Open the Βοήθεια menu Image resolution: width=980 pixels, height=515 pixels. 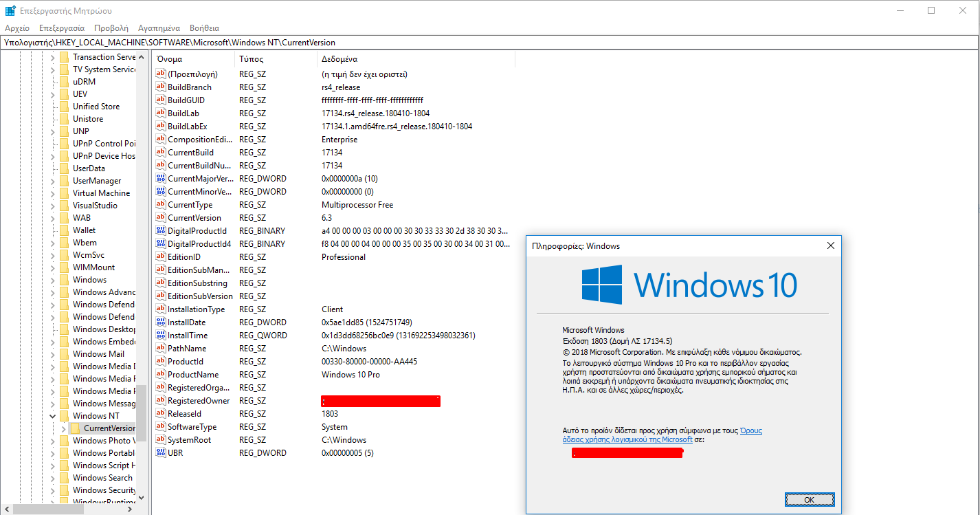pyautogui.click(x=204, y=28)
